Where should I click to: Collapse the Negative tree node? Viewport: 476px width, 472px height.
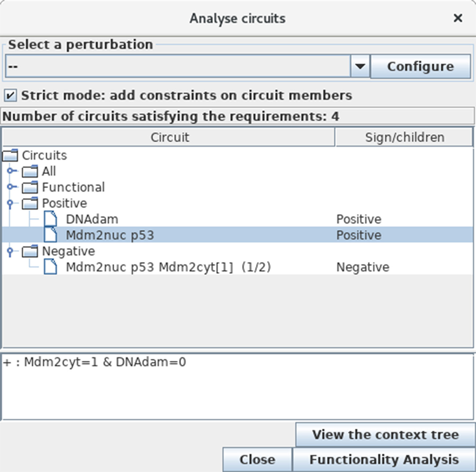10,251
